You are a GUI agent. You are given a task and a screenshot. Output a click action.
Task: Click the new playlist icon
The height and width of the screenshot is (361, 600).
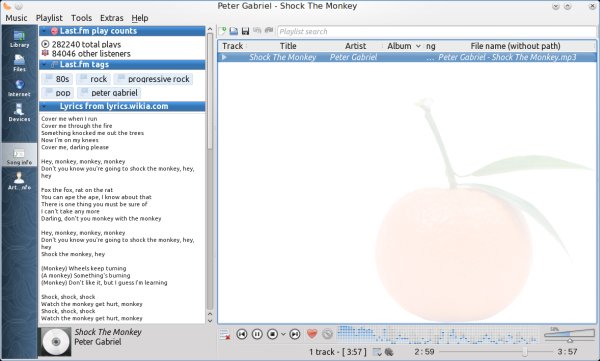tap(222, 31)
